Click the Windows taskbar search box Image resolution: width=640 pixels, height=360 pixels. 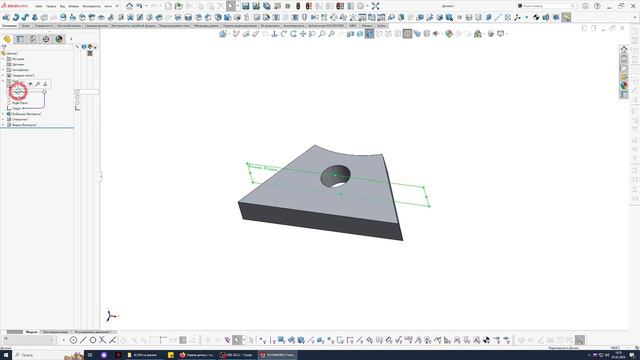[48, 355]
